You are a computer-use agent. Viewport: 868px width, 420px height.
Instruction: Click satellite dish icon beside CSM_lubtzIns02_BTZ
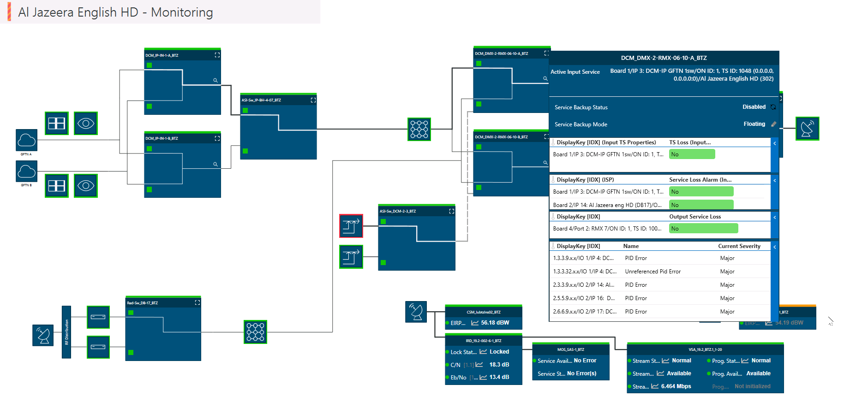[416, 312]
